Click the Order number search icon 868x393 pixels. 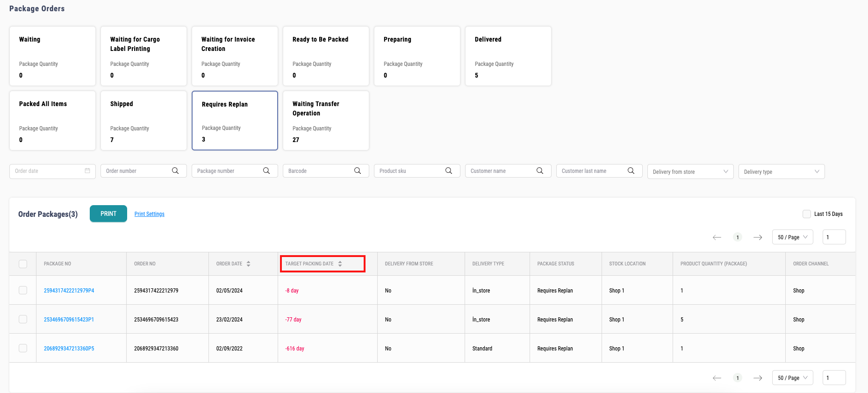point(175,171)
